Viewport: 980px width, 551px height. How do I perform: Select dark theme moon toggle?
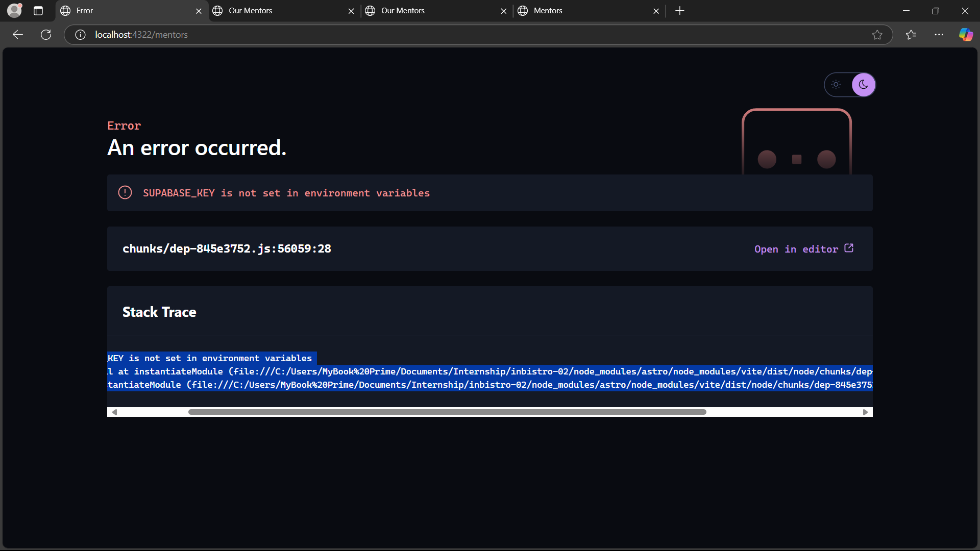pos(863,85)
